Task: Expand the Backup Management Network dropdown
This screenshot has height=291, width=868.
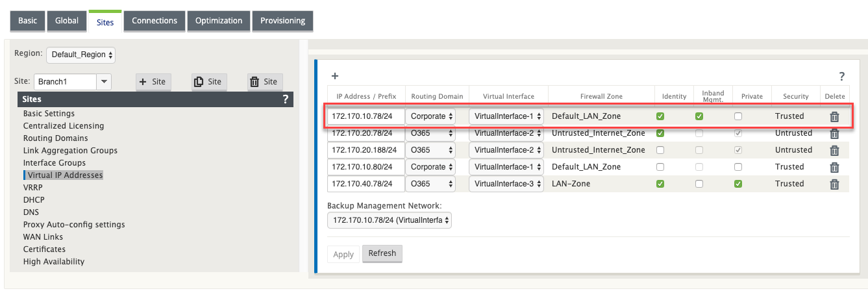Action: [x=390, y=220]
